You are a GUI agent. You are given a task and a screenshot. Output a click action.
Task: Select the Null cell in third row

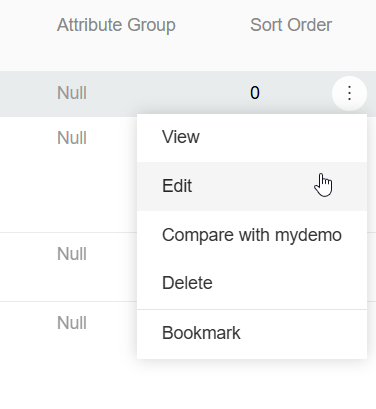click(72, 254)
